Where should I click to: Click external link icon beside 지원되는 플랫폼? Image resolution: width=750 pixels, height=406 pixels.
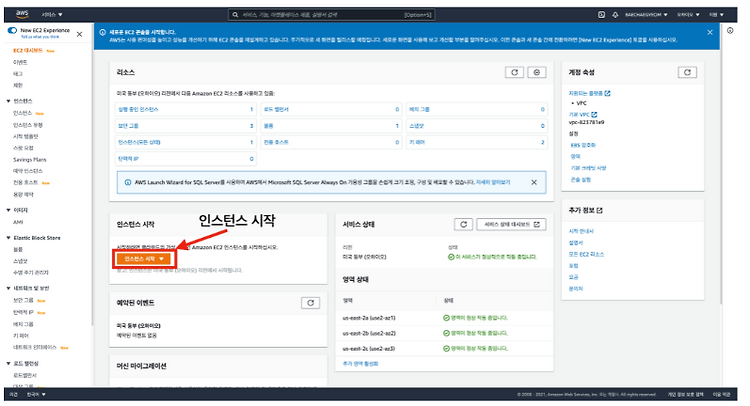[x=607, y=93]
